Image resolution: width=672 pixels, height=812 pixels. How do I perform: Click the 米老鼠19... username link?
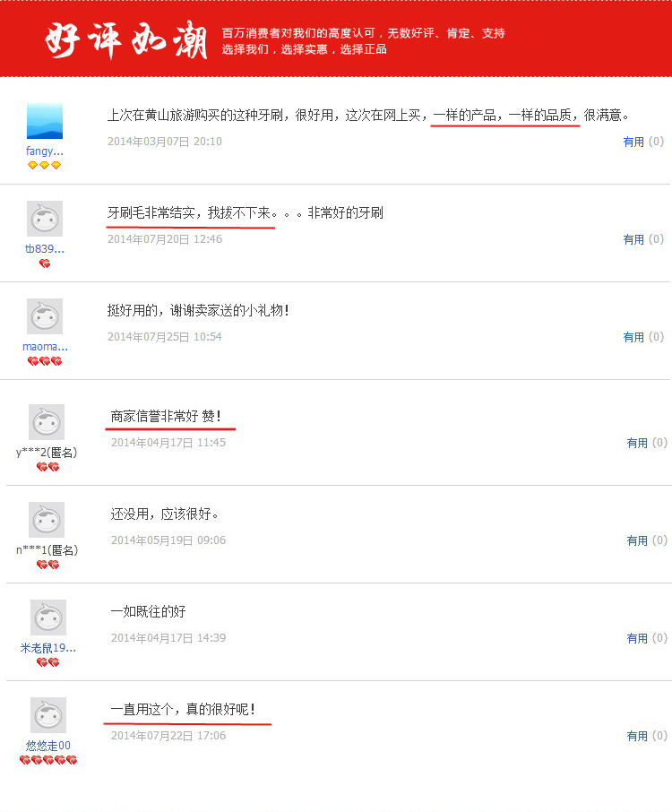(x=48, y=648)
